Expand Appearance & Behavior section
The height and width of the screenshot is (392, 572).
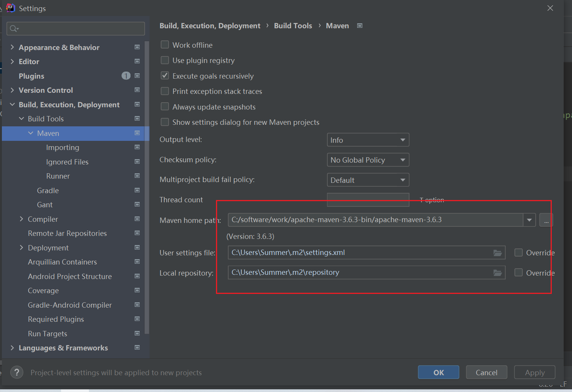[12, 47]
